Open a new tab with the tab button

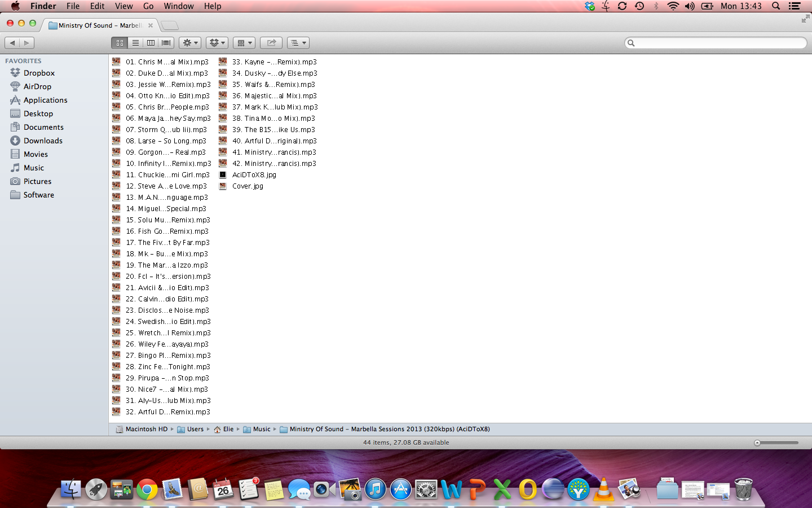169,25
